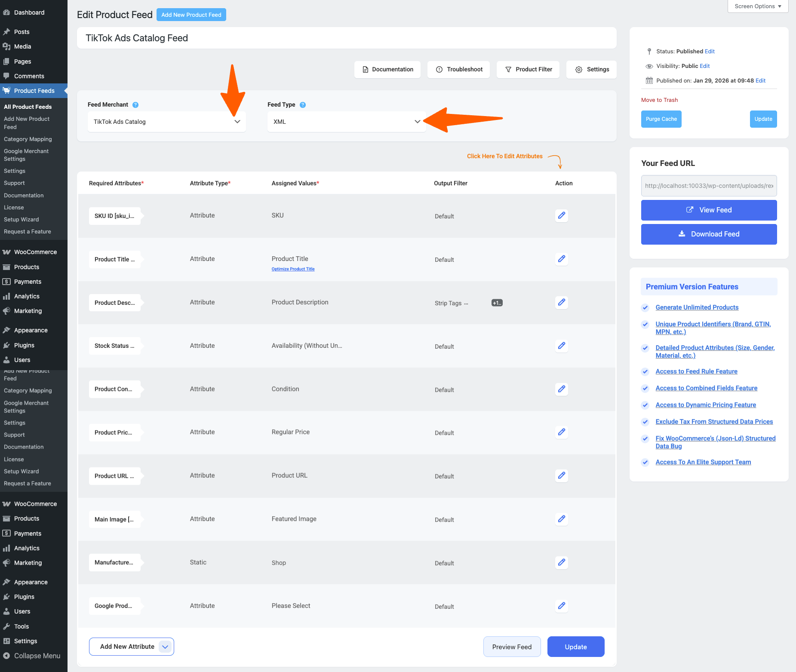Open the Product Filter options
796x672 pixels.
[528, 70]
